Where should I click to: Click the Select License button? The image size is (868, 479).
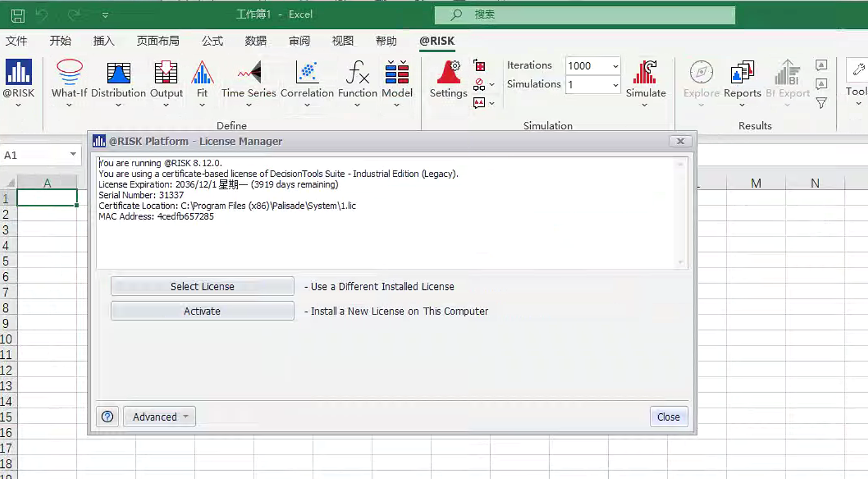pyautogui.click(x=203, y=287)
